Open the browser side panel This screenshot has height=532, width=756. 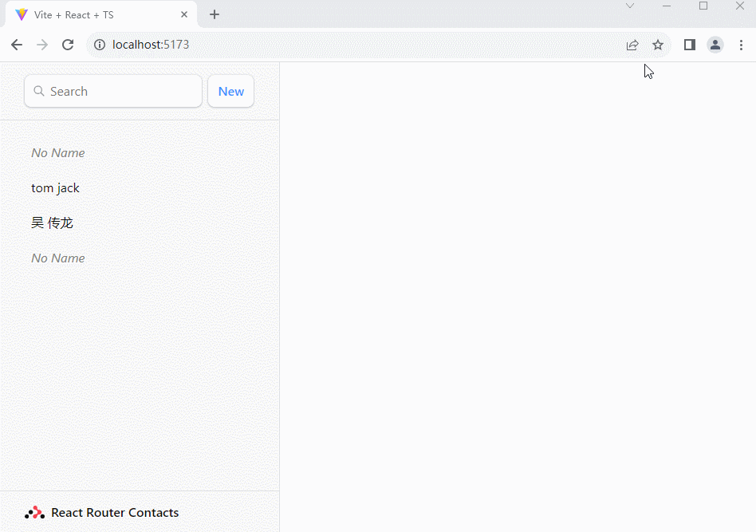690,45
